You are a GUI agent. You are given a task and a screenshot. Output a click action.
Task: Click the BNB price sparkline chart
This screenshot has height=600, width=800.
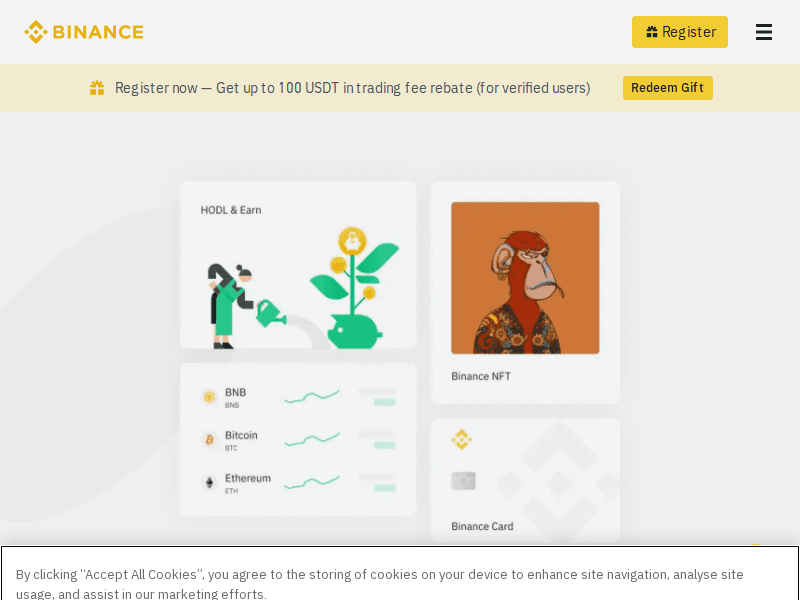(x=311, y=397)
